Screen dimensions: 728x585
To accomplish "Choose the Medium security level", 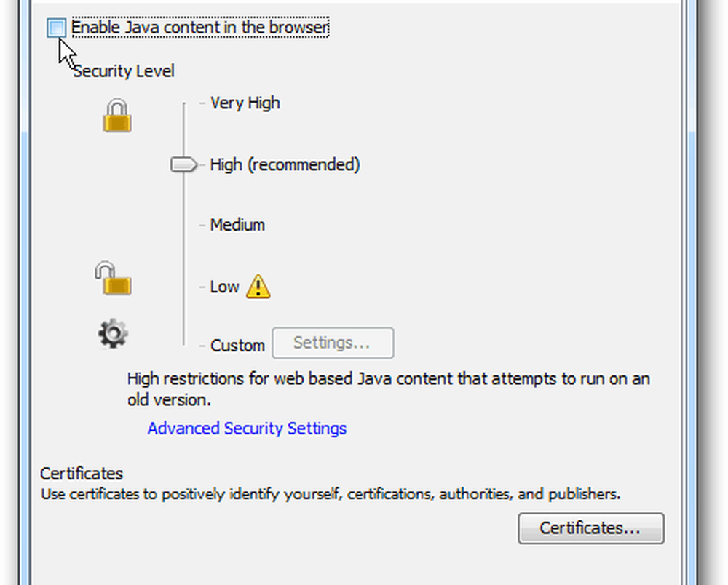I will pyautogui.click(x=237, y=226).
